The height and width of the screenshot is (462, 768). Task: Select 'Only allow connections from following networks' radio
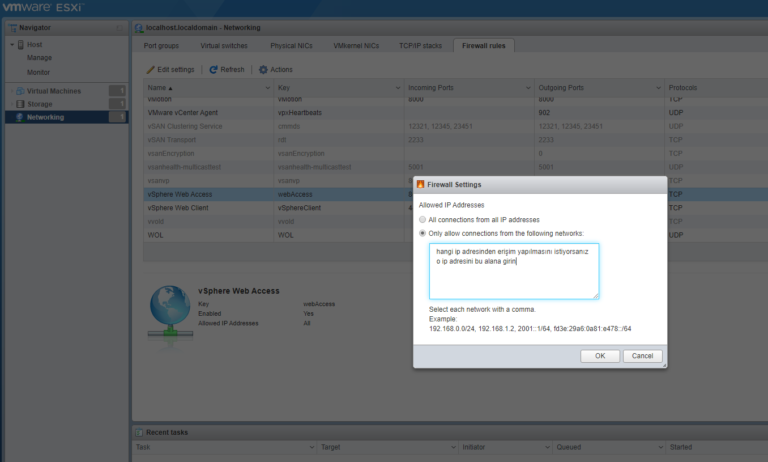click(422, 233)
